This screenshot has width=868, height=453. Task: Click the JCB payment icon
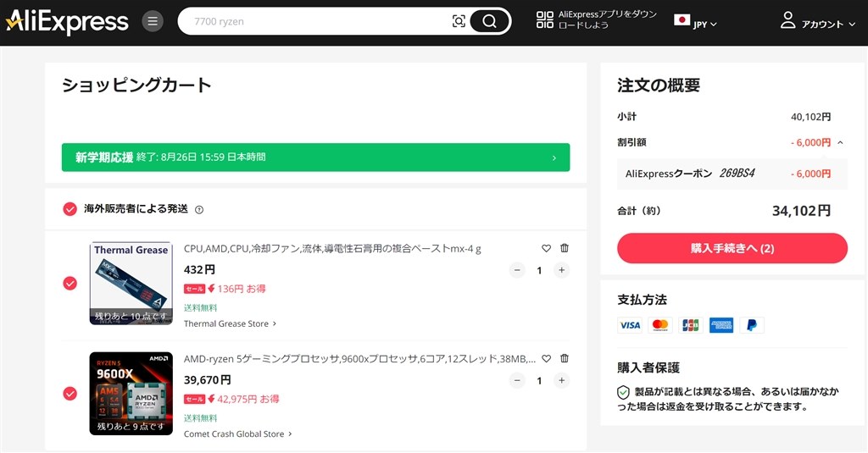pos(691,325)
